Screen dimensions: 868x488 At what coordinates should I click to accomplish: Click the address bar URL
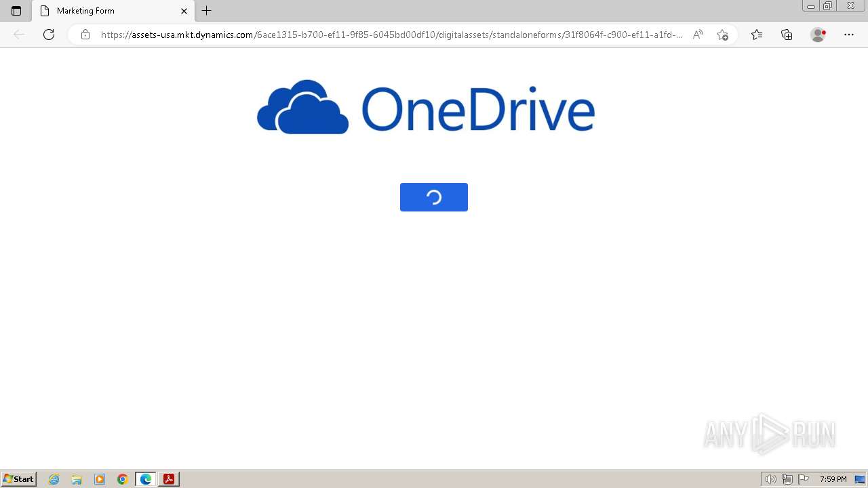pyautogui.click(x=391, y=35)
